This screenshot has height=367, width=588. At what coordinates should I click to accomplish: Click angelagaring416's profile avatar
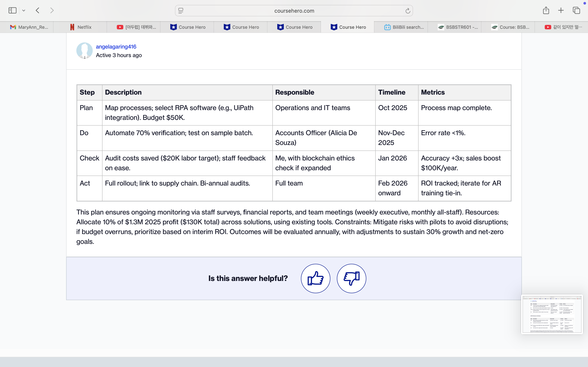[84, 51]
